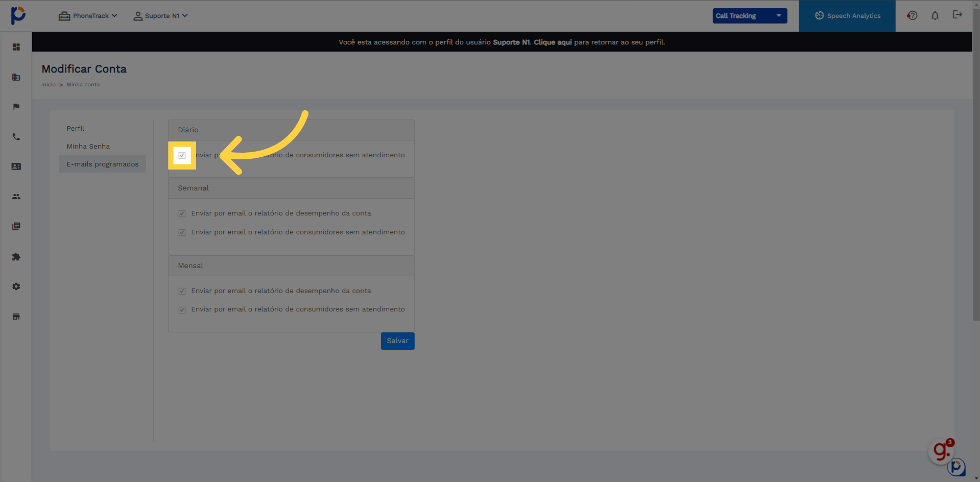Image resolution: width=980 pixels, height=482 pixels.
Task: Open the Call Tracking product dropdown
Action: coord(750,16)
